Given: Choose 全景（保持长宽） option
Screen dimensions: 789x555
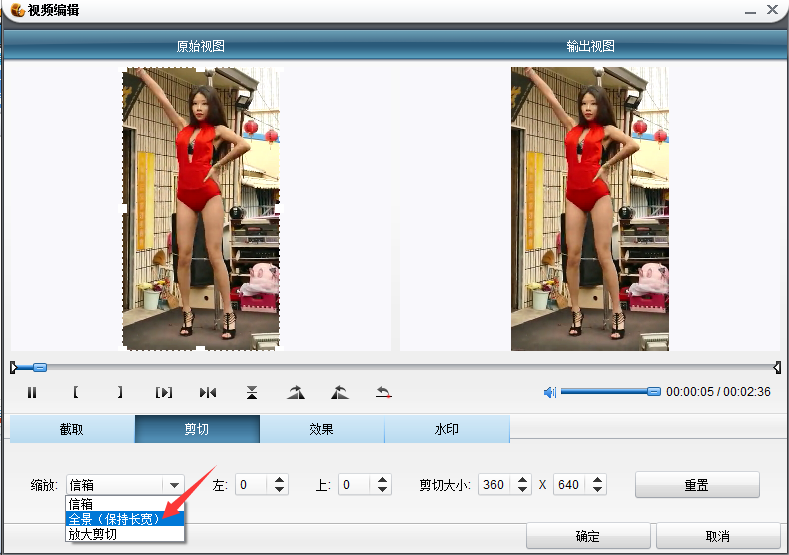Looking at the screenshot, I should (x=125, y=519).
